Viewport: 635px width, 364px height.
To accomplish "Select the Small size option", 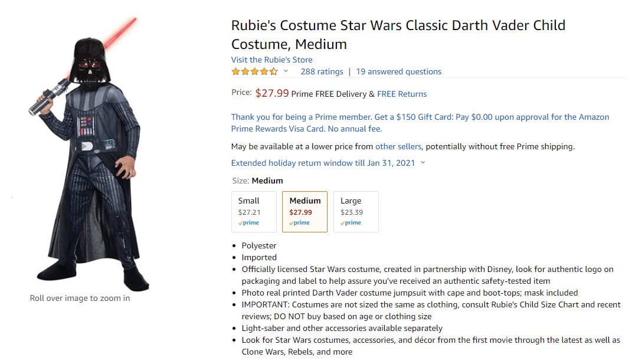I will pyautogui.click(x=254, y=212).
